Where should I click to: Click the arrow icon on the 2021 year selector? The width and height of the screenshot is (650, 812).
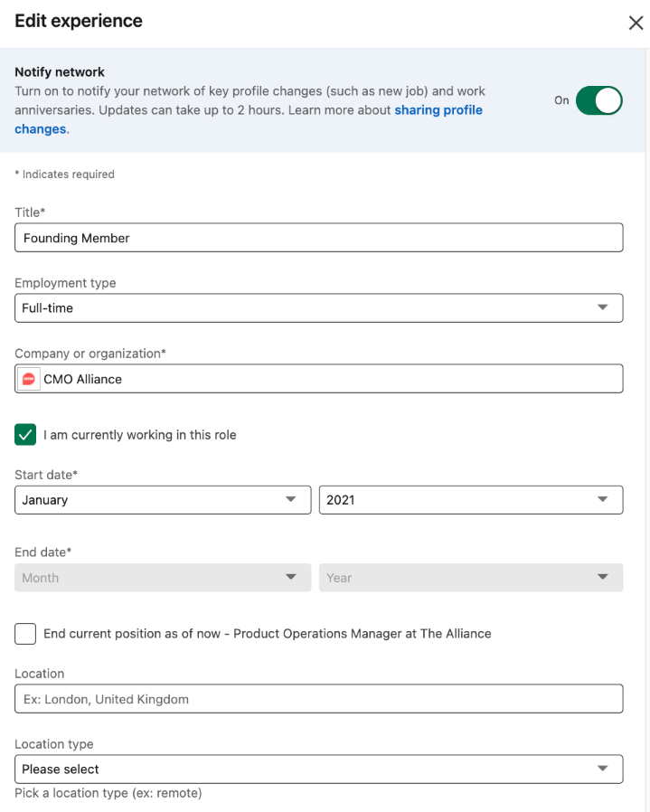[603, 500]
